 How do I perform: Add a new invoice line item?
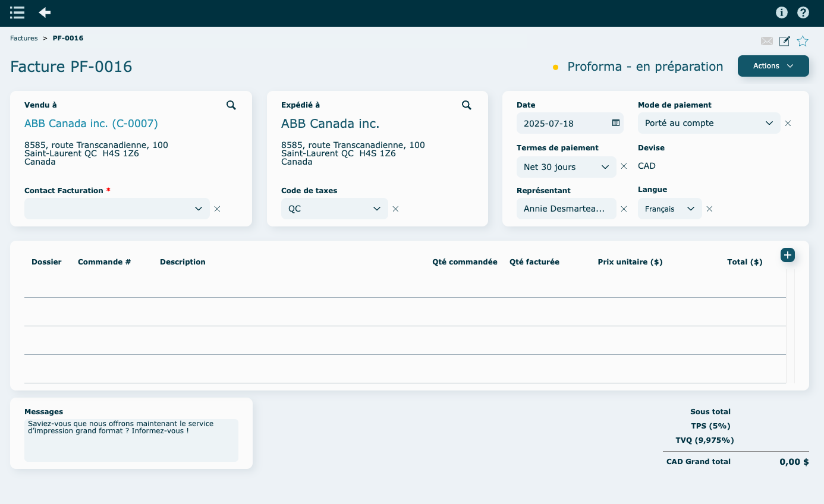click(788, 255)
